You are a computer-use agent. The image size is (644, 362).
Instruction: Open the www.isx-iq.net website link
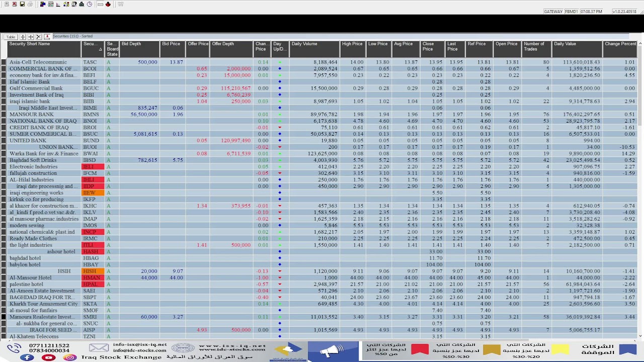[x=232, y=346]
